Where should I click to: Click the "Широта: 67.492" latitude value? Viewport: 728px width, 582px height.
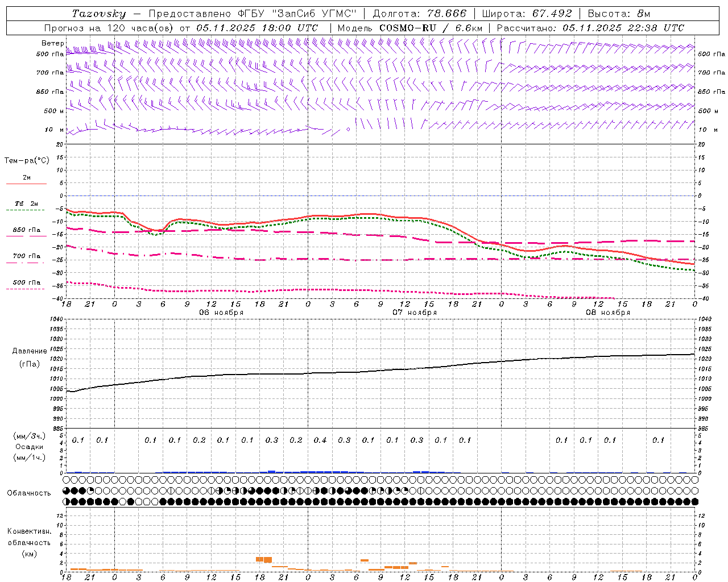tap(526, 14)
